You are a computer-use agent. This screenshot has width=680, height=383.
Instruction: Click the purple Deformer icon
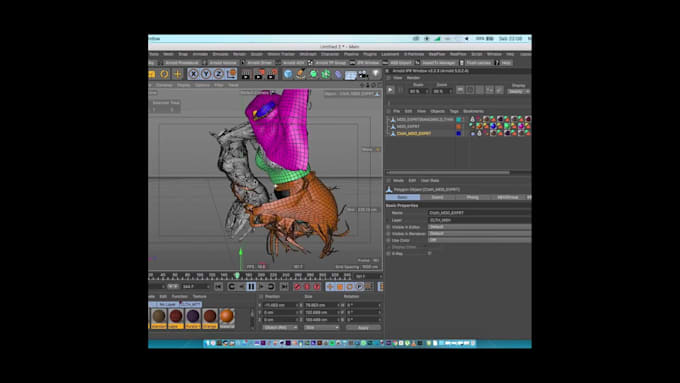tap(338, 75)
